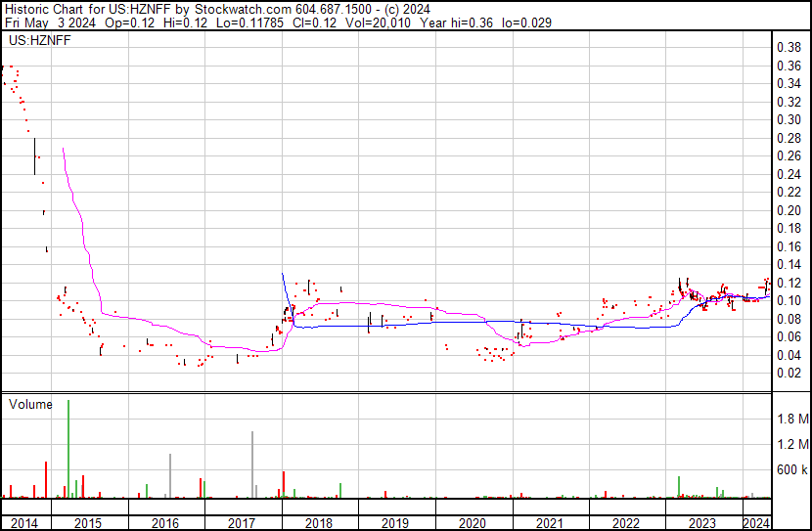The height and width of the screenshot is (531, 812).
Task: Select the 2022 year label
Action: coord(626,523)
